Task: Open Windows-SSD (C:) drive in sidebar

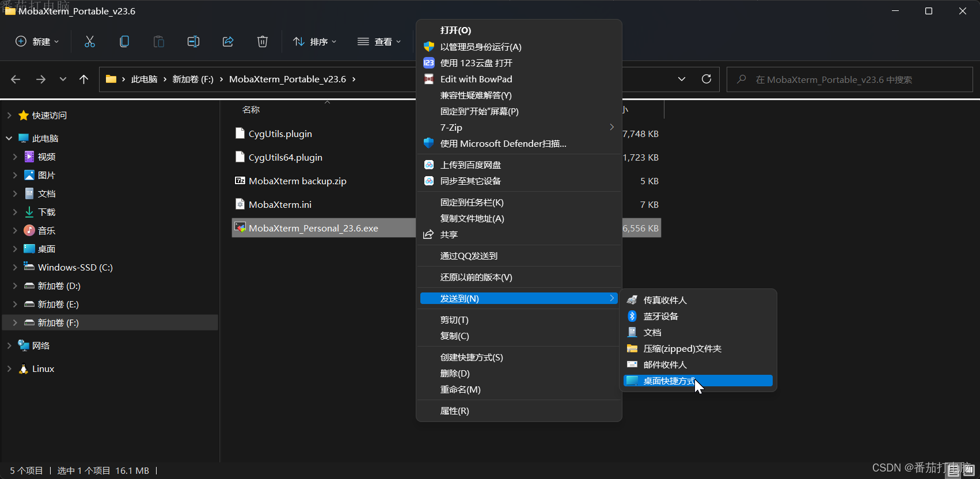Action: (x=75, y=268)
